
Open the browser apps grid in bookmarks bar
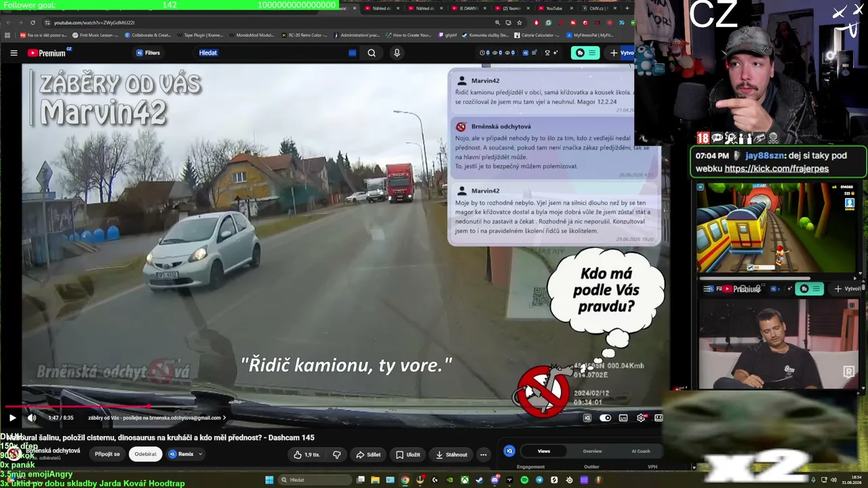coord(7,35)
